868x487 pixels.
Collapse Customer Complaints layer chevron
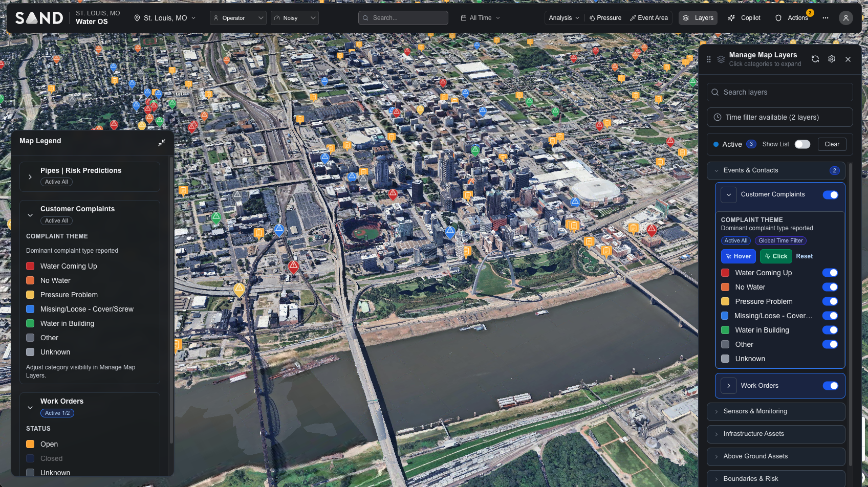(x=729, y=195)
